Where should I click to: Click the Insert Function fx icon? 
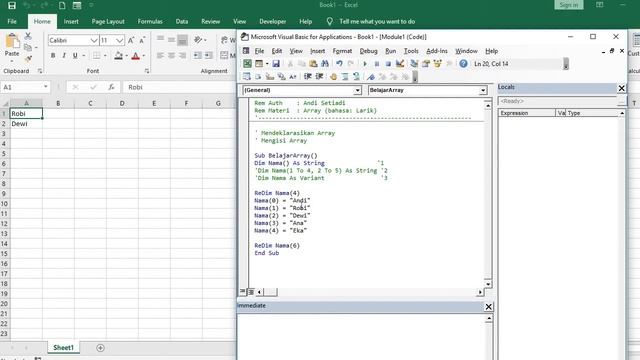(x=111, y=87)
